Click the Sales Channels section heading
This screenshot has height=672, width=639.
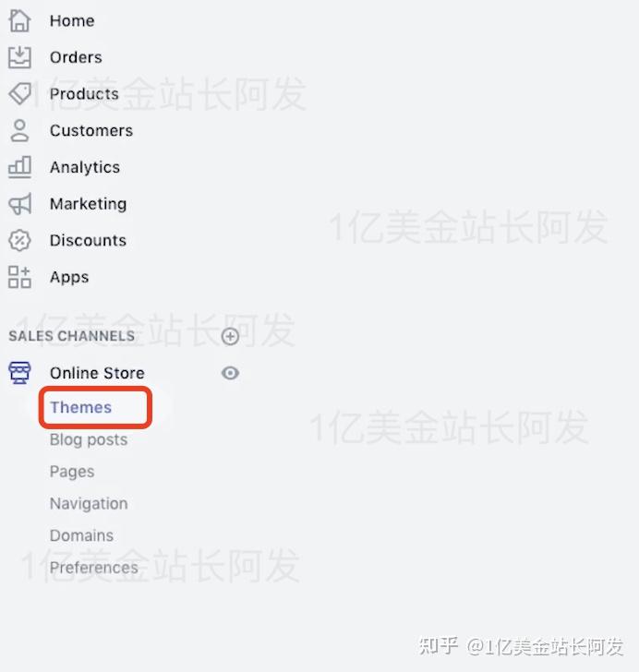click(x=72, y=336)
